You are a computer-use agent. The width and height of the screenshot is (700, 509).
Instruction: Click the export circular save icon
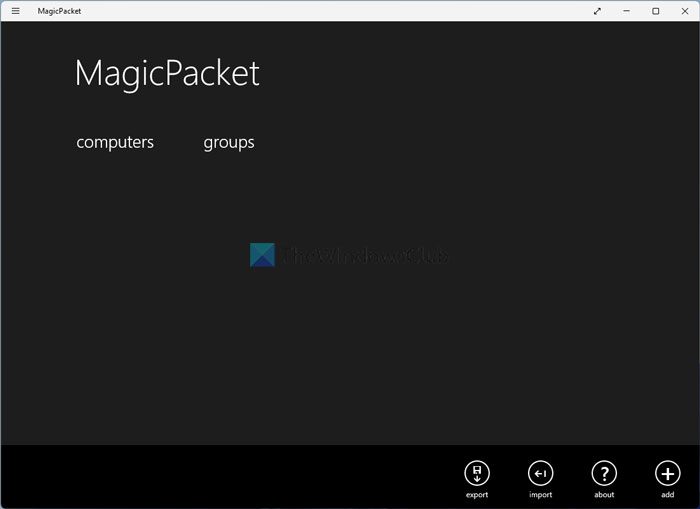[x=477, y=473]
